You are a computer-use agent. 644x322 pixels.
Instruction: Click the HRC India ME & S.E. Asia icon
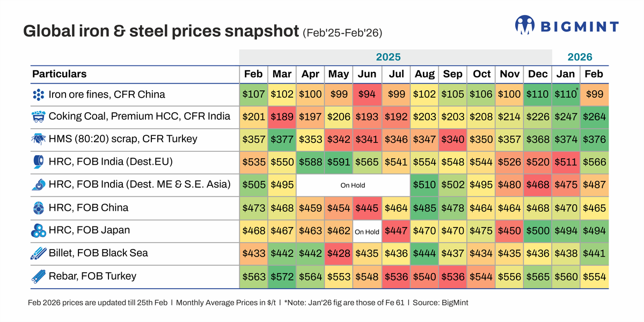[38, 185]
